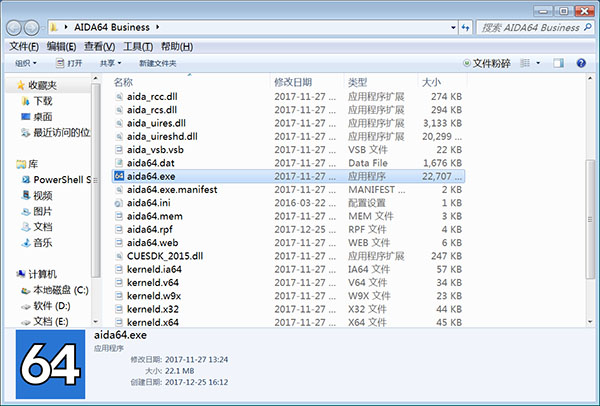Open the 查看(V) menu

pyautogui.click(x=99, y=47)
